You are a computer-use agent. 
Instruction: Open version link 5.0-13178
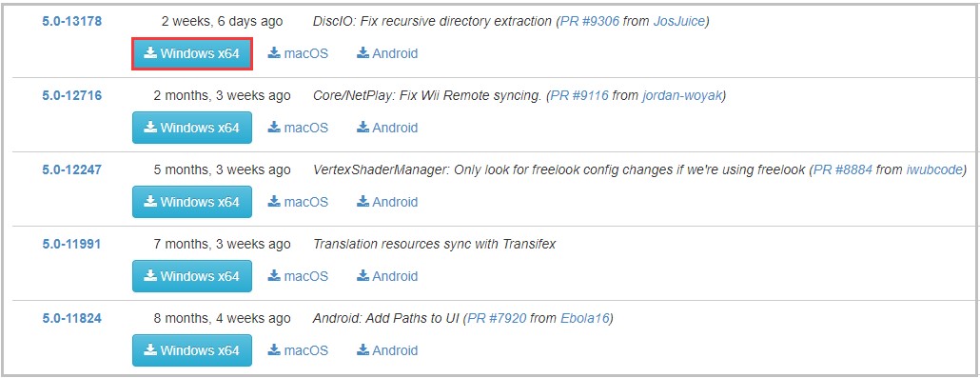click(72, 22)
